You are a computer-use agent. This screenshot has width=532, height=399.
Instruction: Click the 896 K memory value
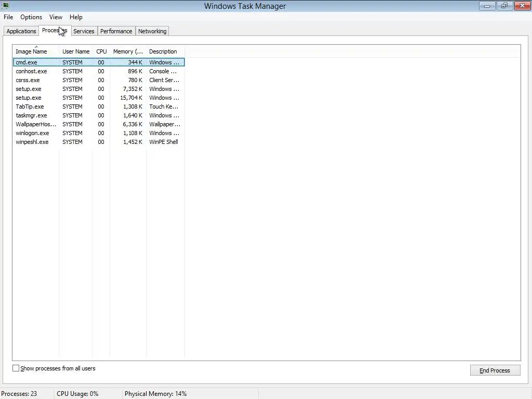click(135, 71)
